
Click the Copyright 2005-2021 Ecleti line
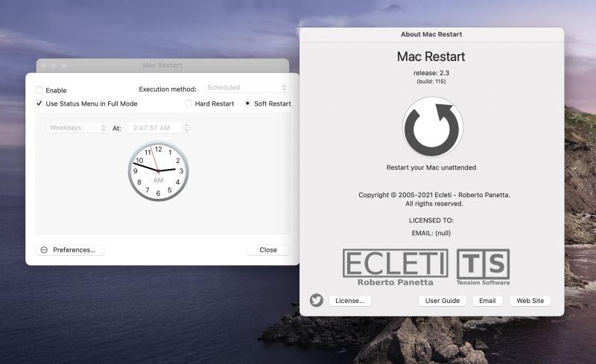click(434, 195)
